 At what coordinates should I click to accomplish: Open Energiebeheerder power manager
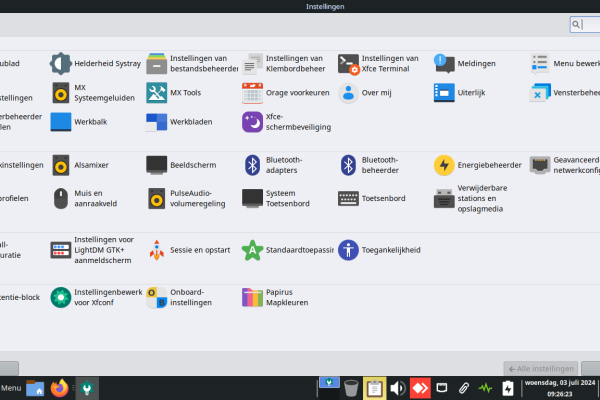tap(445, 165)
